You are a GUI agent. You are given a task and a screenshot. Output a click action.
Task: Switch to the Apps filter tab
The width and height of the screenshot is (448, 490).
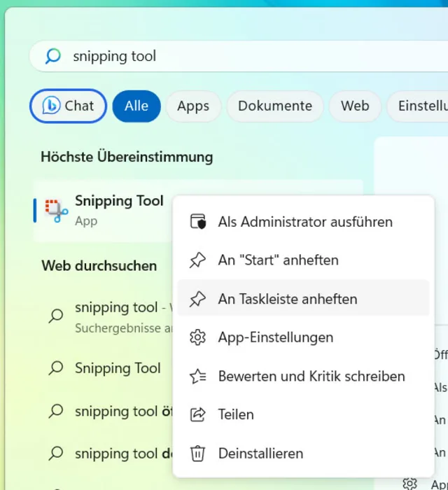[x=193, y=106]
